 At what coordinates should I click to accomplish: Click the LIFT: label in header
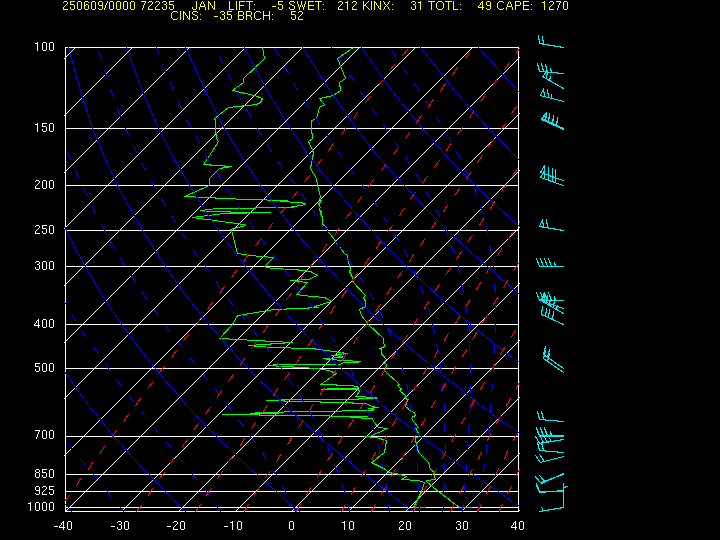point(242,6)
